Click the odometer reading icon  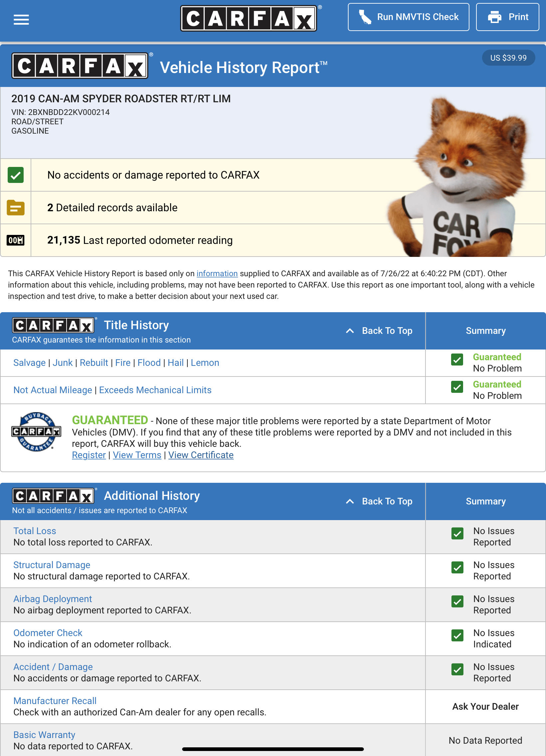point(15,240)
